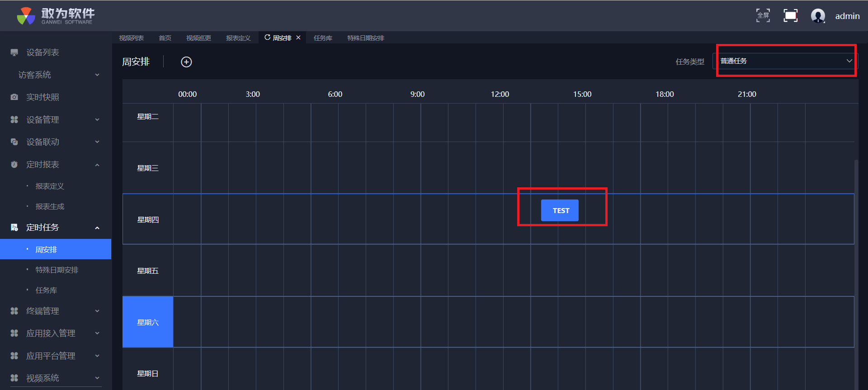Click the refresh icon on 周安排 tab

pos(267,38)
